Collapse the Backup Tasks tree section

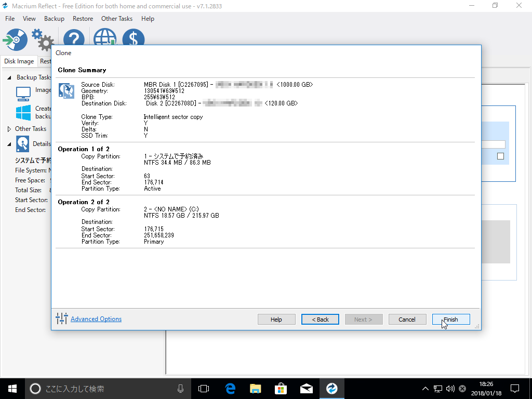(9, 78)
